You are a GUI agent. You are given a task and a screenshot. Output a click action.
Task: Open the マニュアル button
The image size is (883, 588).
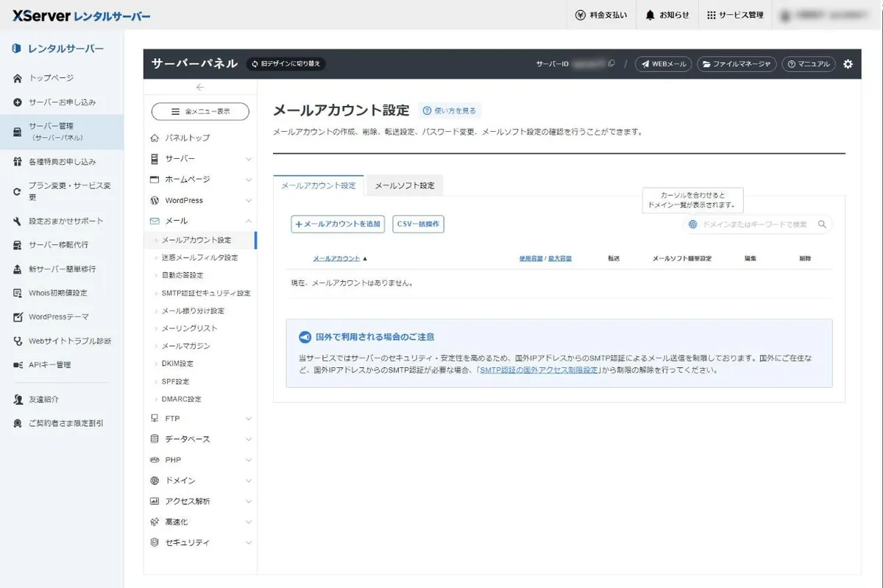[809, 64]
